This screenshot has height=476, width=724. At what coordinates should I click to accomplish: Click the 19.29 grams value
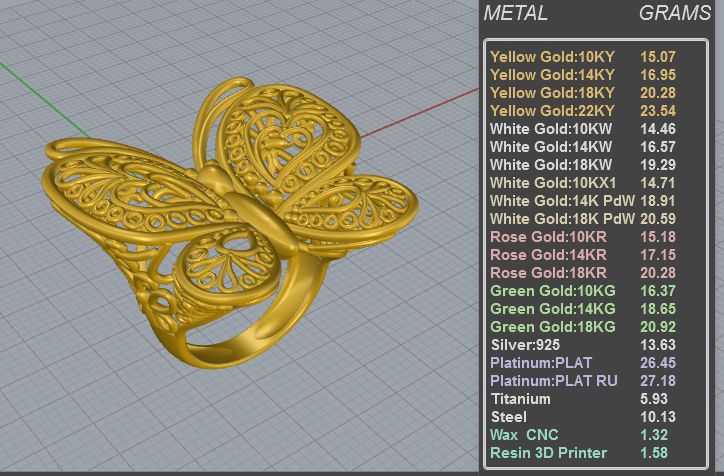pyautogui.click(x=658, y=165)
